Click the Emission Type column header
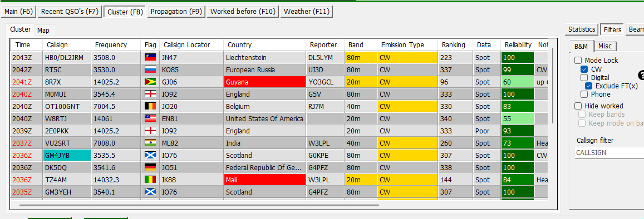 pos(407,45)
